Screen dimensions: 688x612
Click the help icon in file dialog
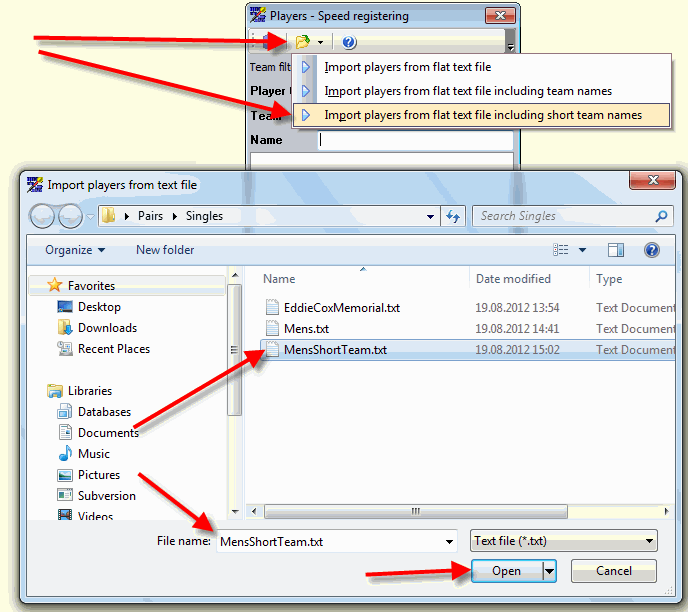point(651,250)
